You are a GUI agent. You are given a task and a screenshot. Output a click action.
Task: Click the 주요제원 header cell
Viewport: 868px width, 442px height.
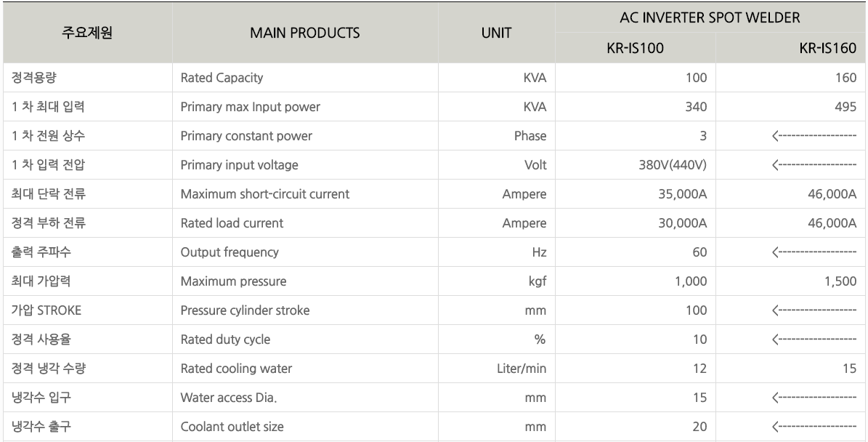(87, 33)
